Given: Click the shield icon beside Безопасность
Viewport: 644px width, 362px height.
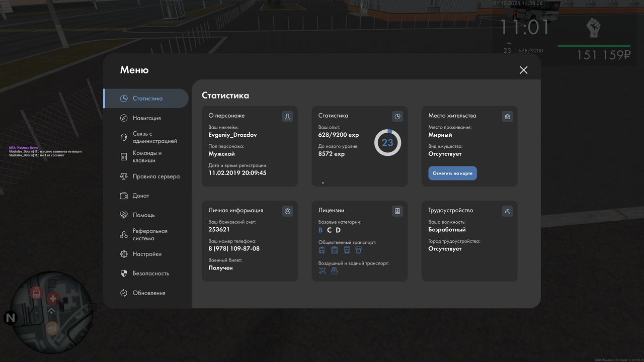Looking at the screenshot, I should click(124, 274).
